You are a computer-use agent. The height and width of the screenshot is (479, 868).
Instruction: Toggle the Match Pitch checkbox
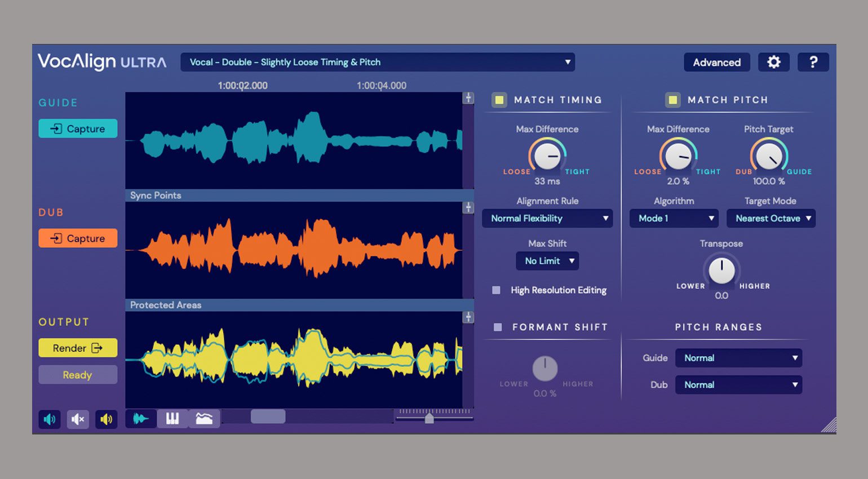pyautogui.click(x=672, y=100)
